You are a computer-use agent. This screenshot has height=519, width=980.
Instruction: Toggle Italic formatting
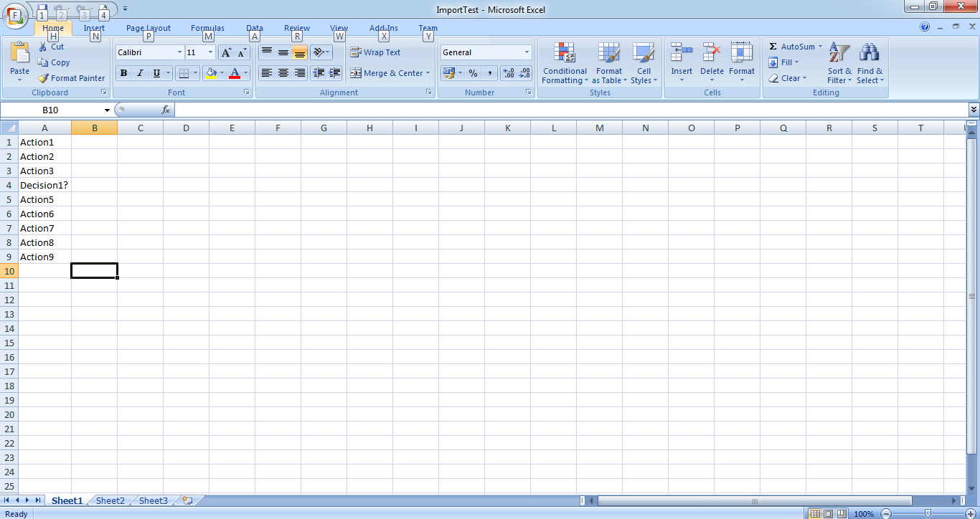(140, 73)
